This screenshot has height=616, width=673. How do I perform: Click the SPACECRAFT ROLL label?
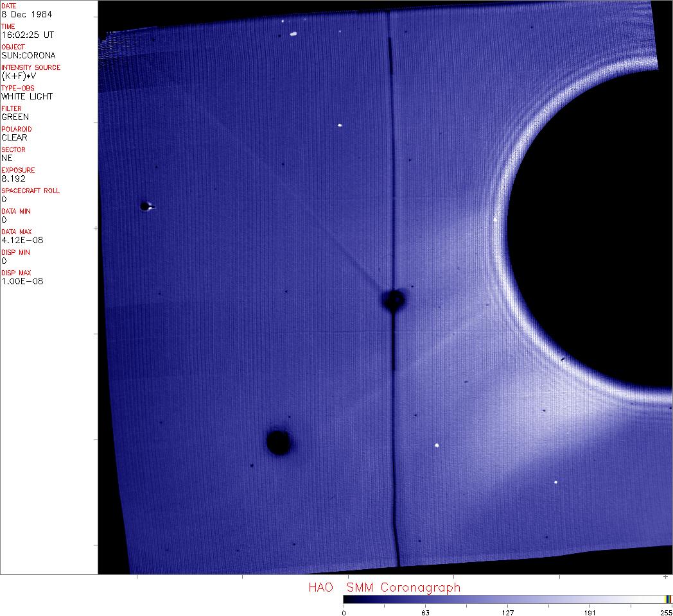30,191
